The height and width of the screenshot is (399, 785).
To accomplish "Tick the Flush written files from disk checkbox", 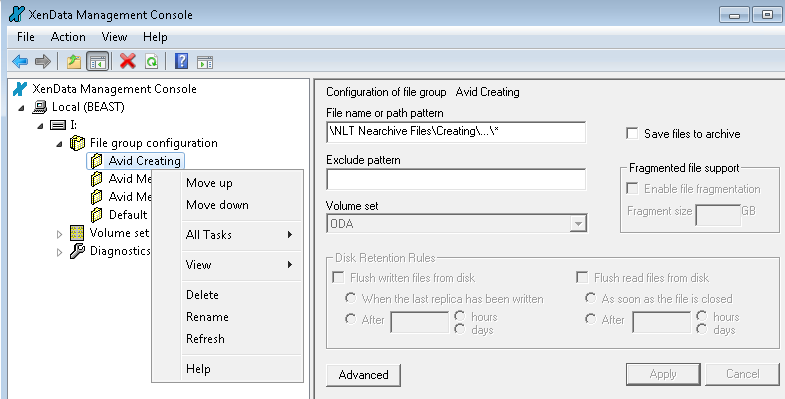I will 338,277.
